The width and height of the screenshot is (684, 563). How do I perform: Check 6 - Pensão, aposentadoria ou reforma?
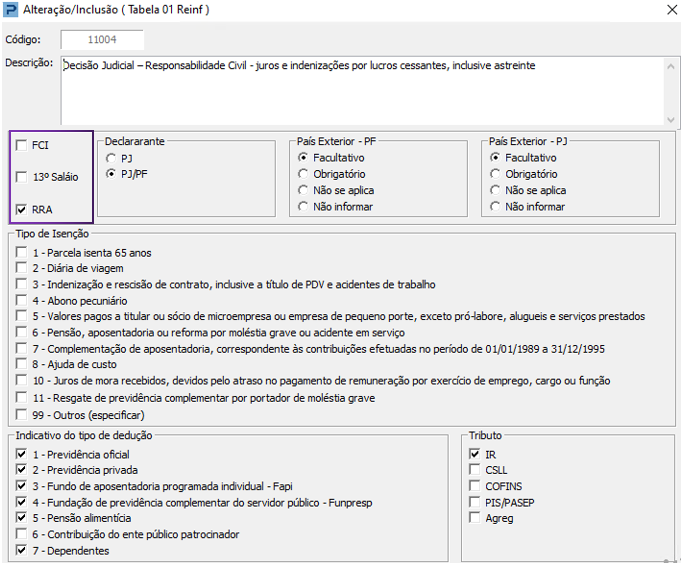(21, 332)
